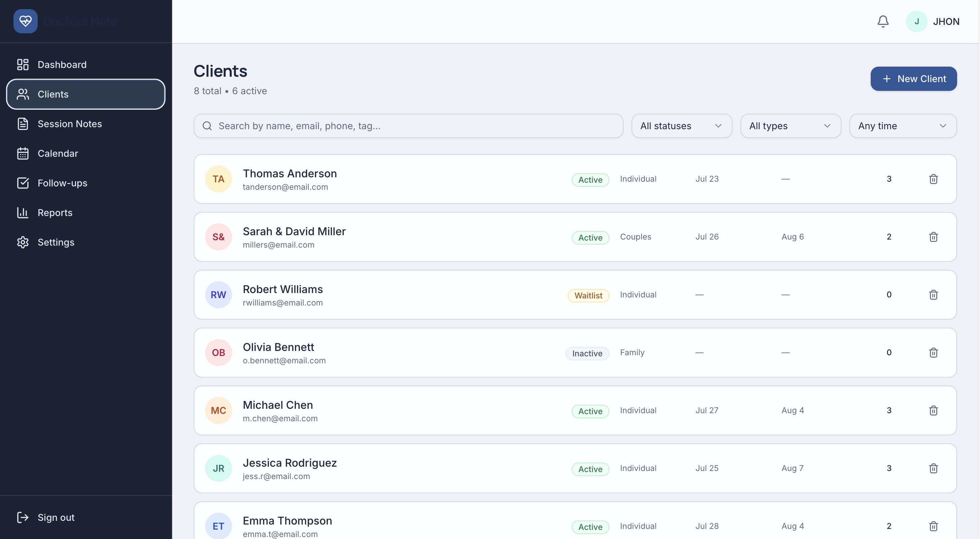This screenshot has height=539, width=980.
Task: Remove Robert Williams using the trash icon
Action: tap(933, 295)
